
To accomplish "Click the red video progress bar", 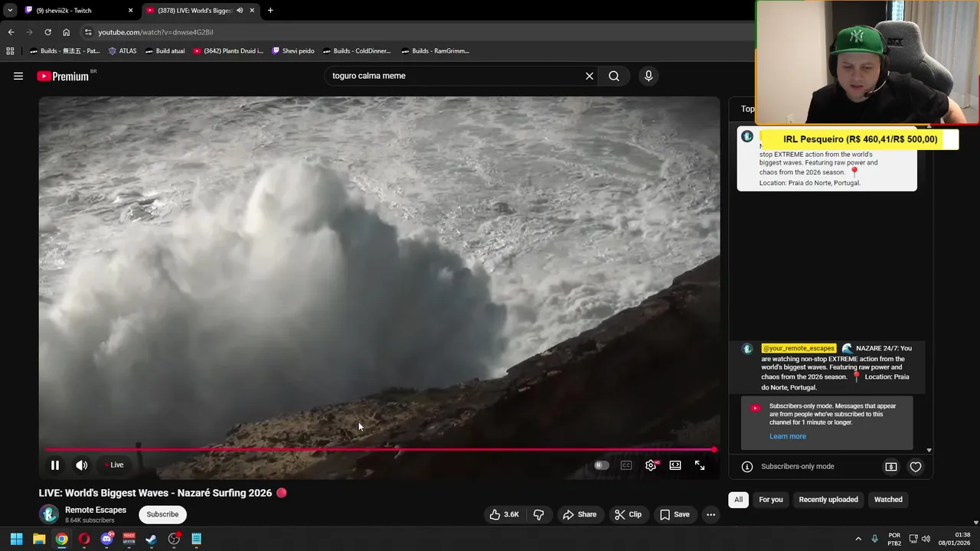I will click(380, 449).
